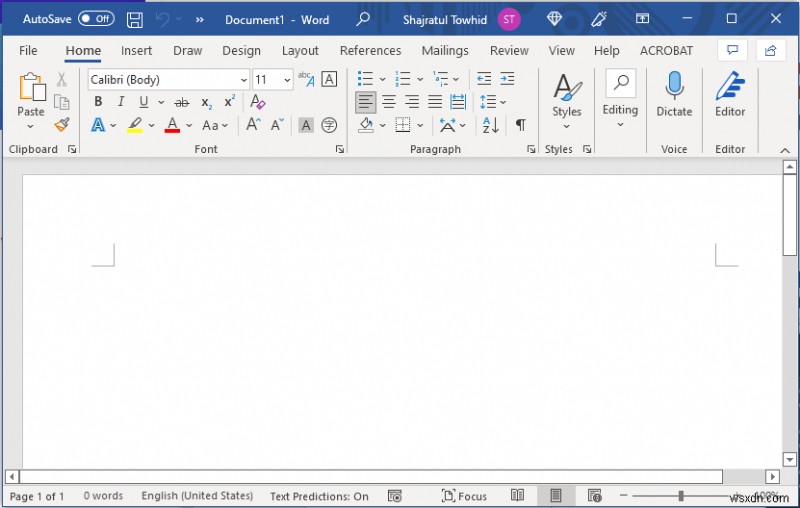
Task: Open the References tab
Action: coord(370,50)
